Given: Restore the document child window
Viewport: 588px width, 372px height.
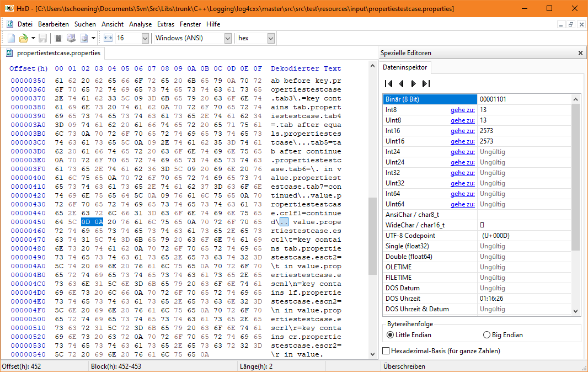Looking at the screenshot, I should (571, 24).
